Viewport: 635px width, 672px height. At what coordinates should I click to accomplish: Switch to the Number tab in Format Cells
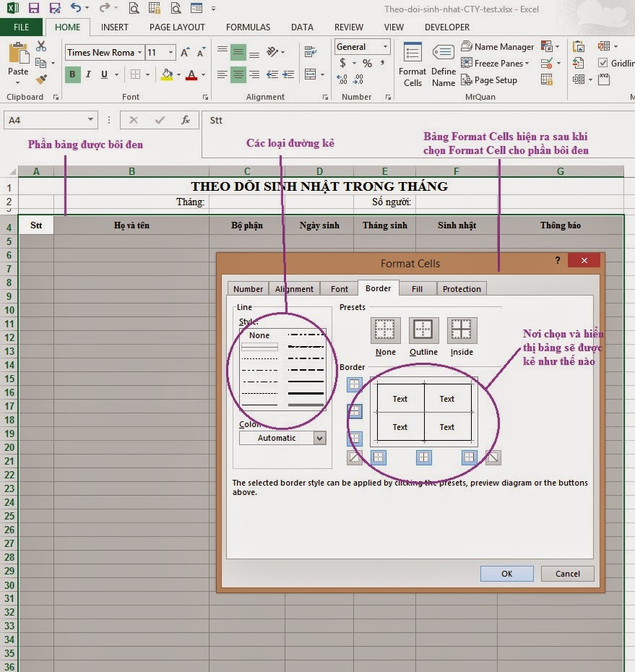[x=248, y=289]
